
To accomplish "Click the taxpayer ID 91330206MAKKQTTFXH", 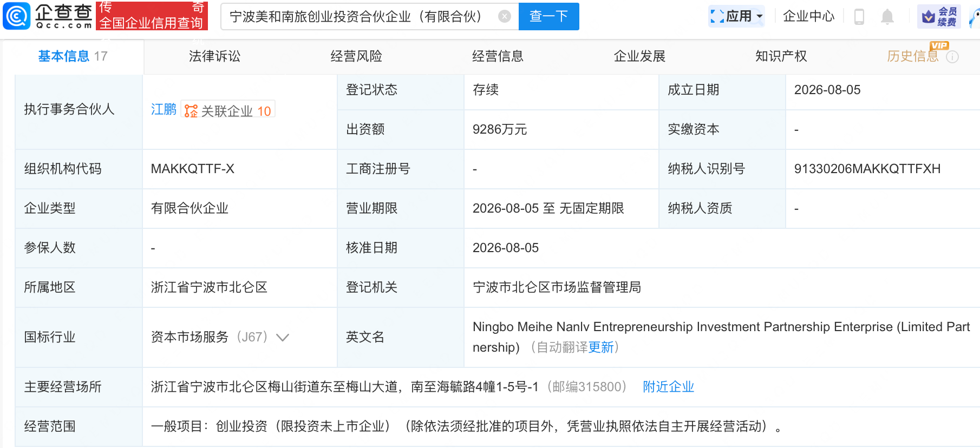I will [x=867, y=169].
